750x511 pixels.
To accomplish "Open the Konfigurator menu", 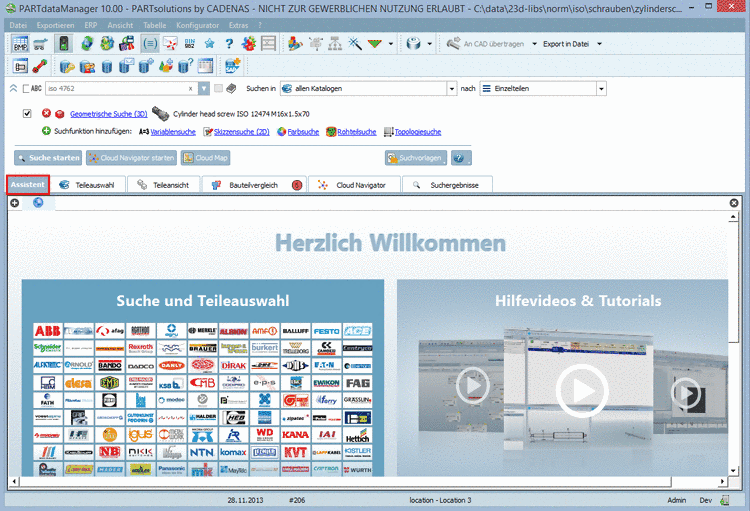I will click(197, 25).
